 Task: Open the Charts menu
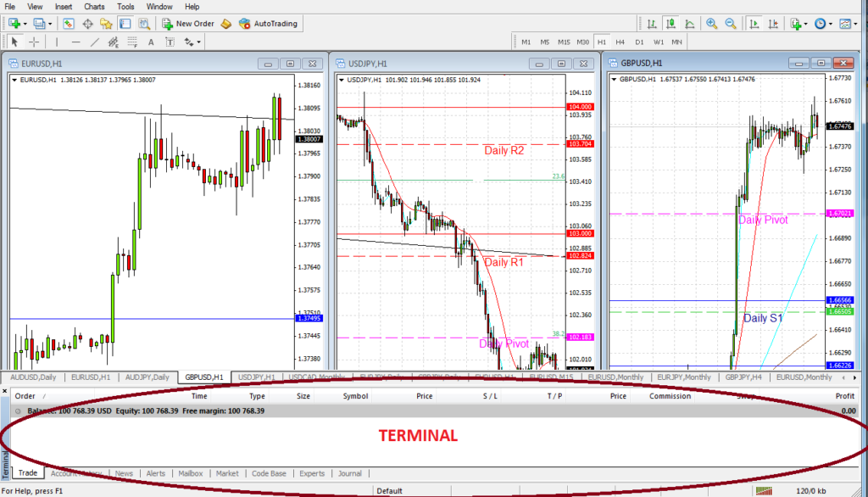click(x=94, y=7)
